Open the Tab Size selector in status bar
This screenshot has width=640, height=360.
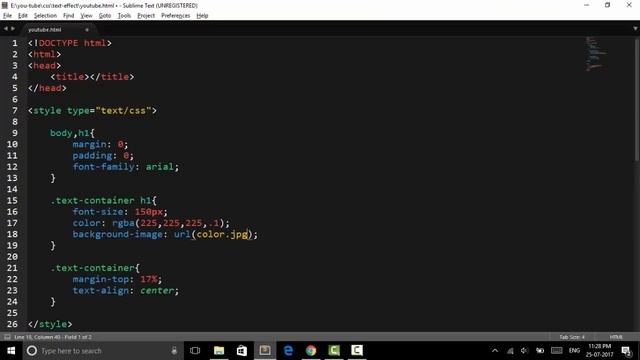(x=572, y=337)
